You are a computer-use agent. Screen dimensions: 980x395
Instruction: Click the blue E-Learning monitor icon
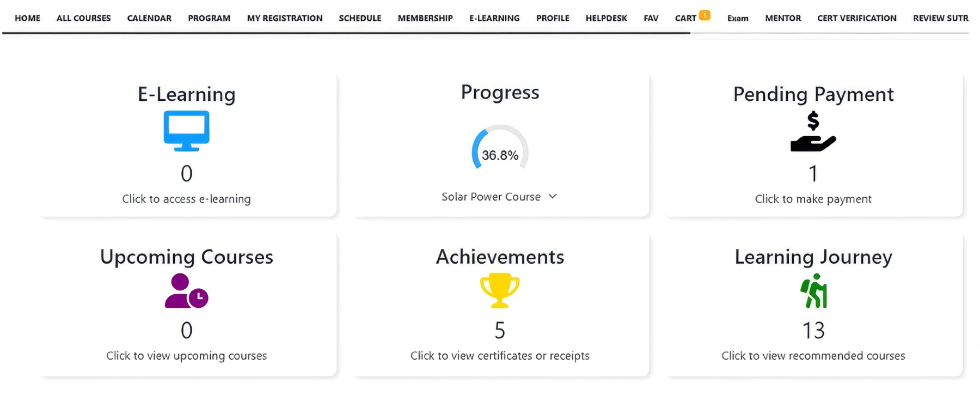tap(186, 131)
